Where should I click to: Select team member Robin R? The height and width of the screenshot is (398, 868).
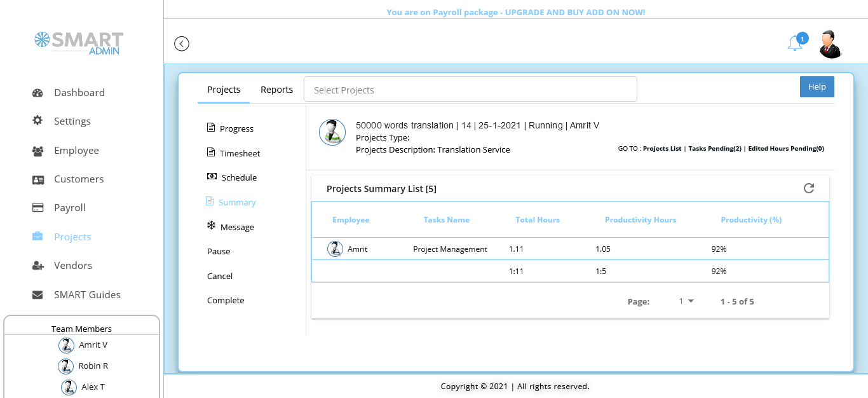(x=93, y=366)
